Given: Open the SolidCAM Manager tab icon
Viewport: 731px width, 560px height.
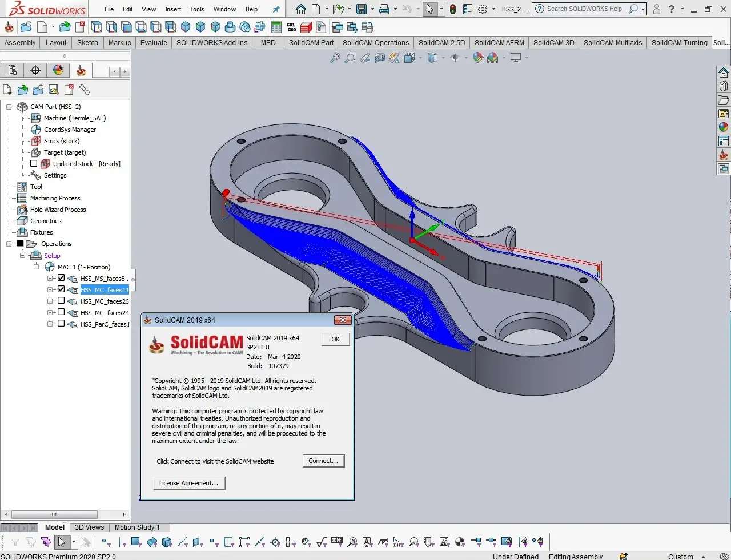Looking at the screenshot, I should (81, 70).
